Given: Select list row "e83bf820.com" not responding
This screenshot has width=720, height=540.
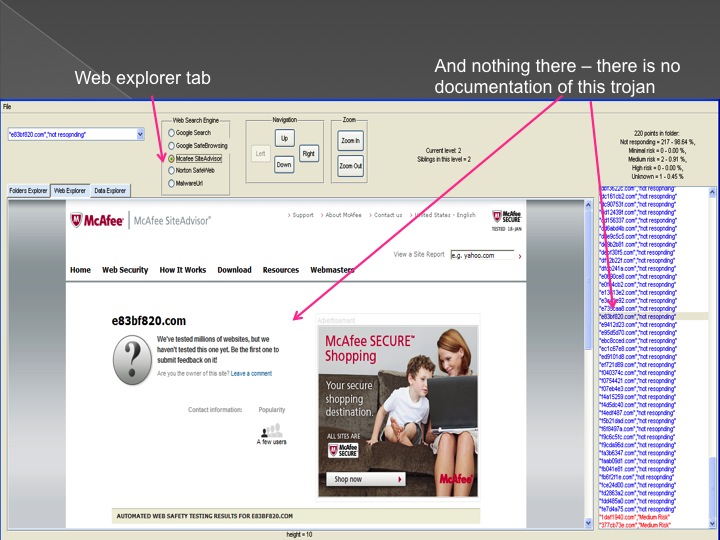Looking at the screenshot, I should (653, 317).
